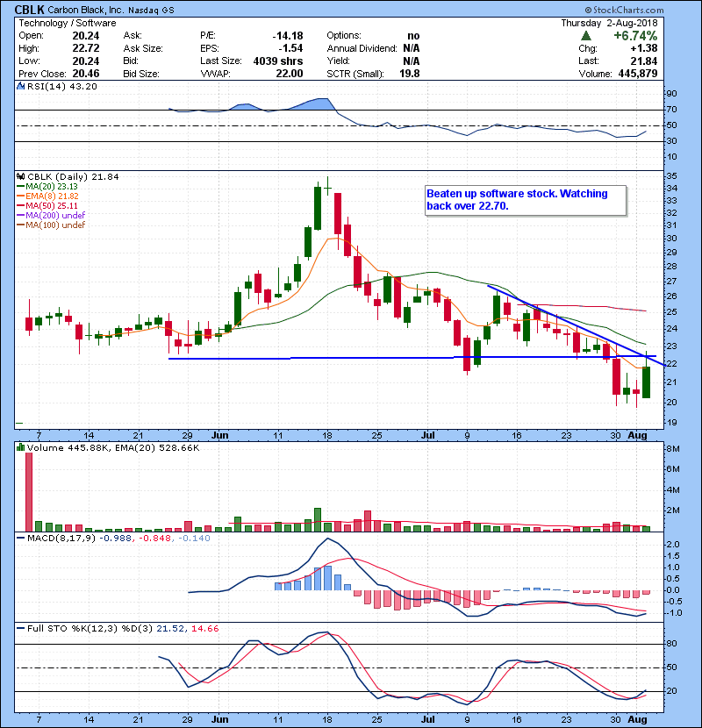Click the Technology / Software sector label
The height and width of the screenshot is (728, 702).
point(68,23)
